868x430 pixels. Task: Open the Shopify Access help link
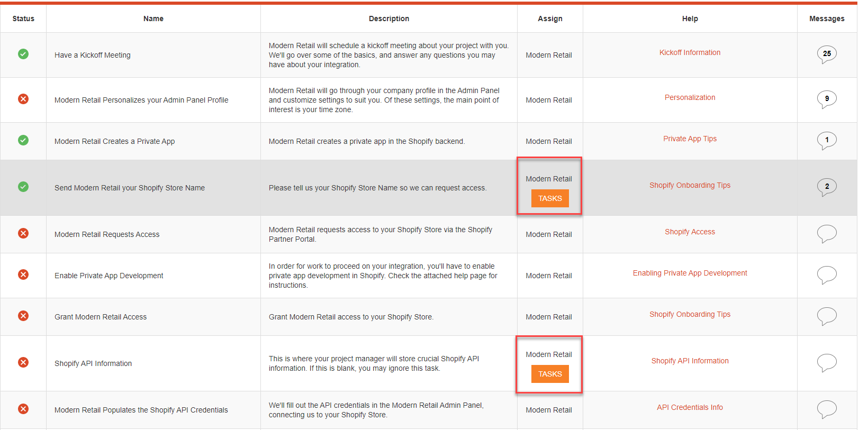pos(690,232)
